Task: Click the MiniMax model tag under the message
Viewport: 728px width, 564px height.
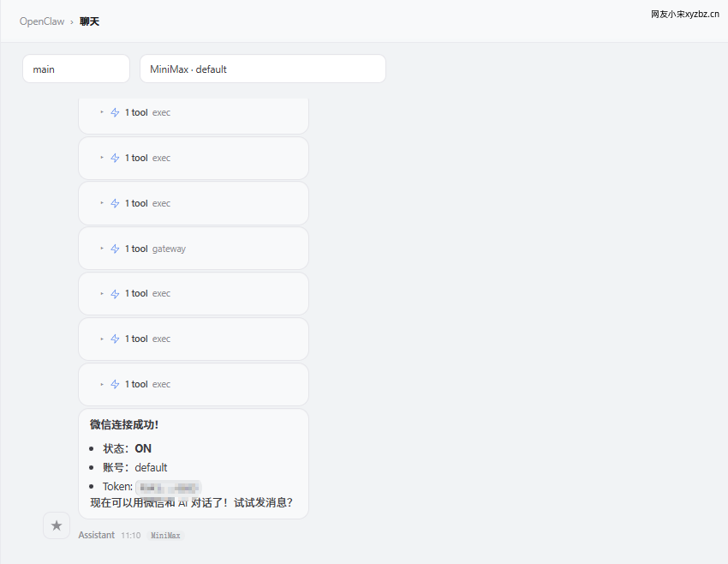Action: [x=165, y=535]
